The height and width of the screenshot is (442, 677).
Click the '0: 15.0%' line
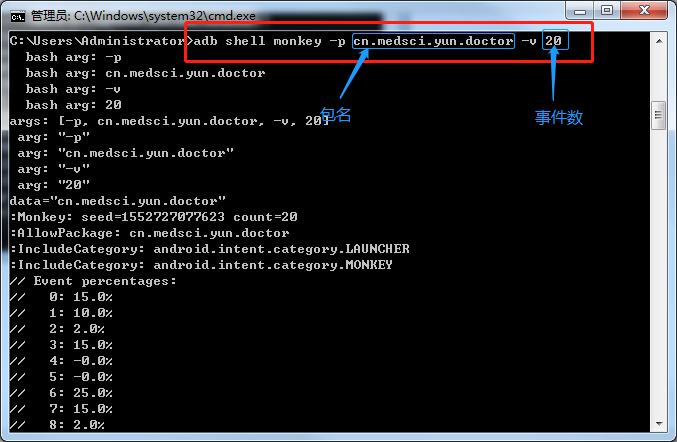tap(61, 297)
